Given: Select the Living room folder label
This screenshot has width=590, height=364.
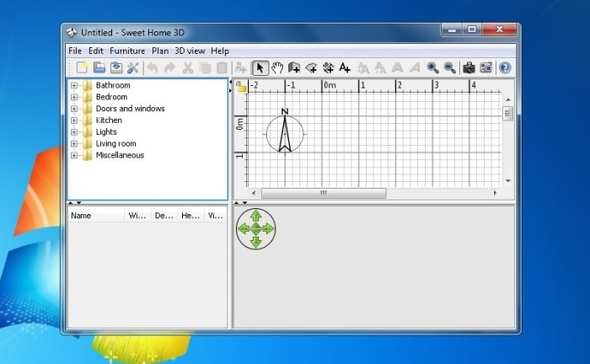Looking at the screenshot, I should pyautogui.click(x=116, y=143).
